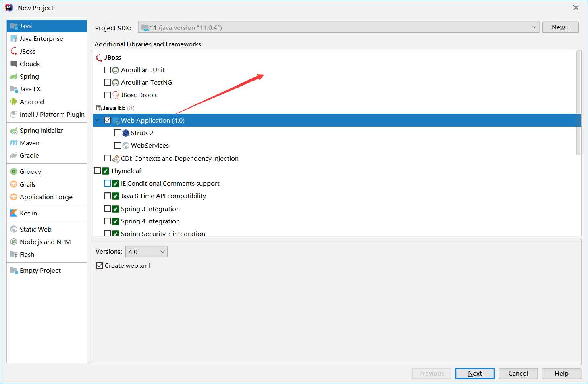Click the Empty Project folder icon
588x384 pixels.
(x=14, y=271)
